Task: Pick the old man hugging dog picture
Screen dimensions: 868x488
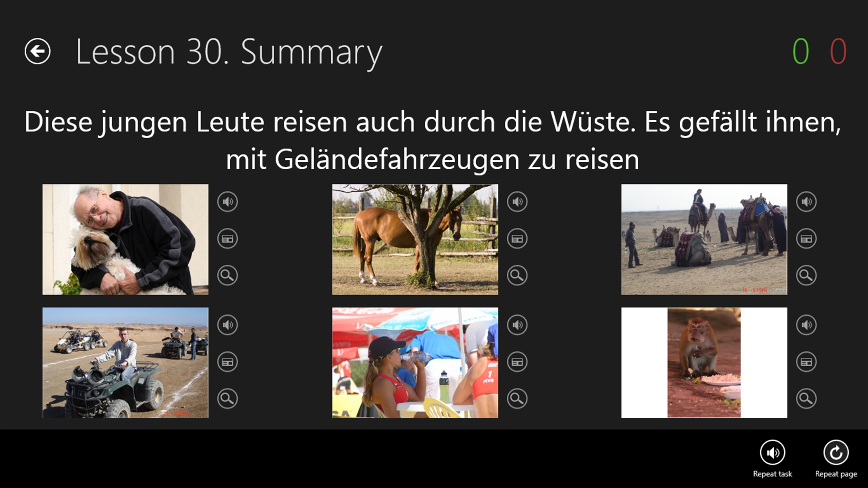Action: [125, 240]
